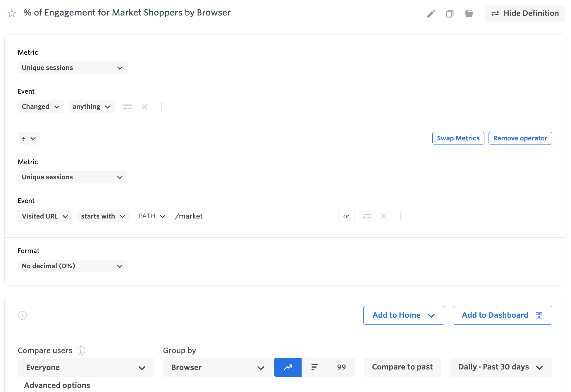
Task: Click the /market path input field
Action: (x=254, y=216)
